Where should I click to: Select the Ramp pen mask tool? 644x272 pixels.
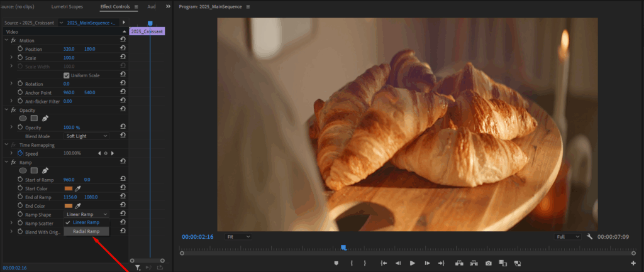pos(45,170)
